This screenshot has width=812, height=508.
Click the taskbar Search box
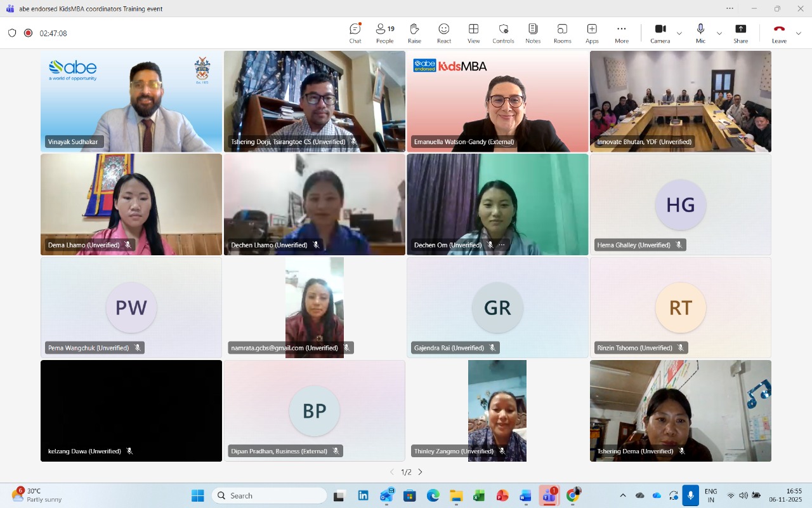pos(269,495)
